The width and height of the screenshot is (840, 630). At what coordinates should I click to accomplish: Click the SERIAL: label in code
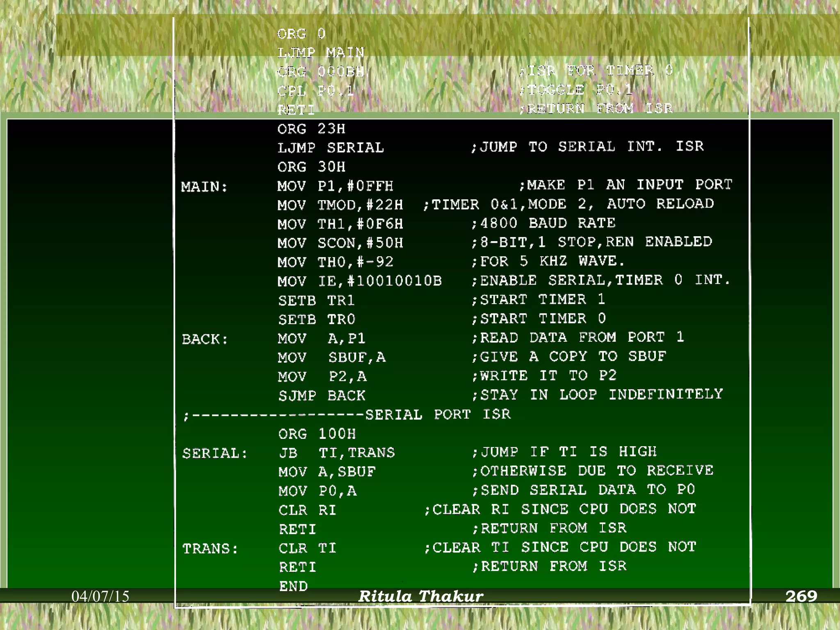[215, 453]
